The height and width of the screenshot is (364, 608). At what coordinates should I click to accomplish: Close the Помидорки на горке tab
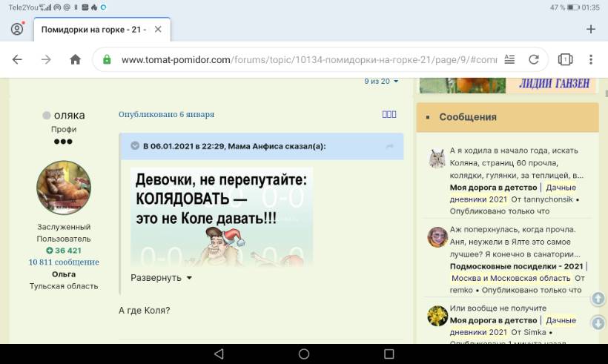(159, 30)
